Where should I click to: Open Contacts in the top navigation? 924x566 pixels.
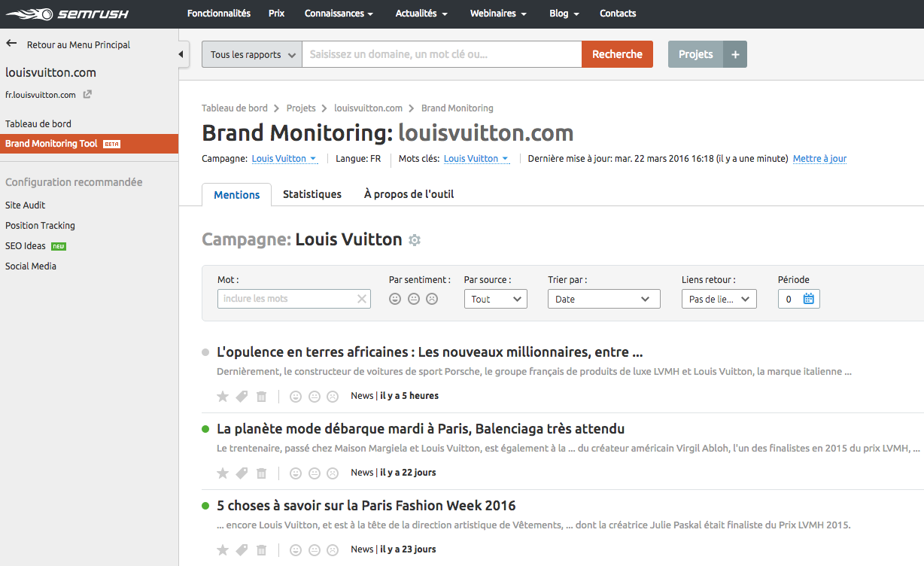618,14
